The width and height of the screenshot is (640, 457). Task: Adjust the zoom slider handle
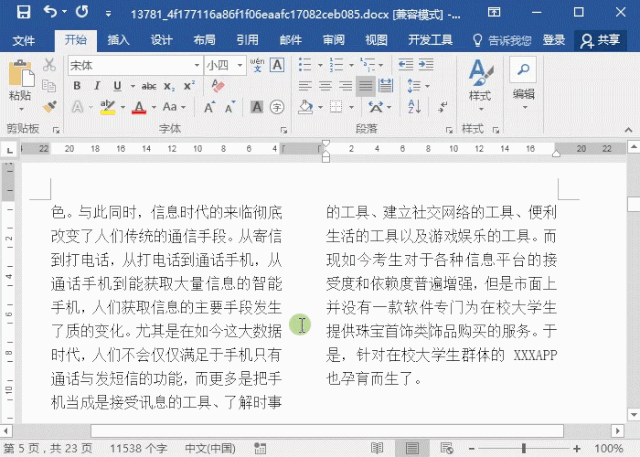click(x=523, y=448)
